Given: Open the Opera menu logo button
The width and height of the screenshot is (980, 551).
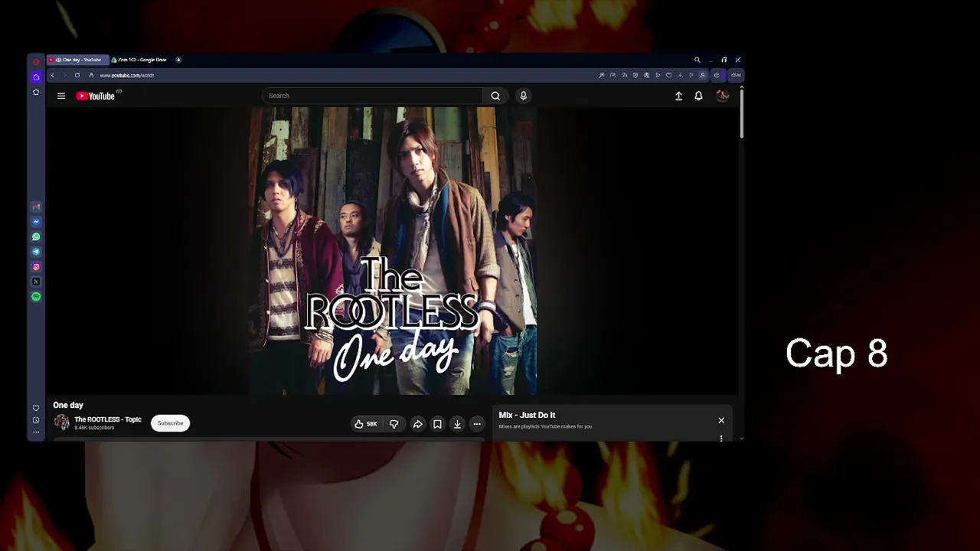Looking at the screenshot, I should tap(36, 61).
